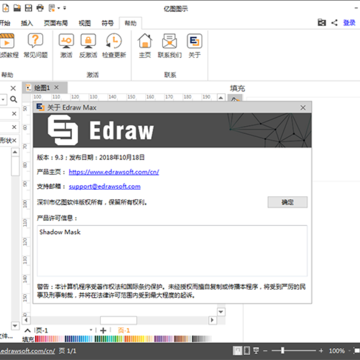Select the orange 页-1 page tab
The width and height of the screenshot is (360, 360).
point(124,330)
